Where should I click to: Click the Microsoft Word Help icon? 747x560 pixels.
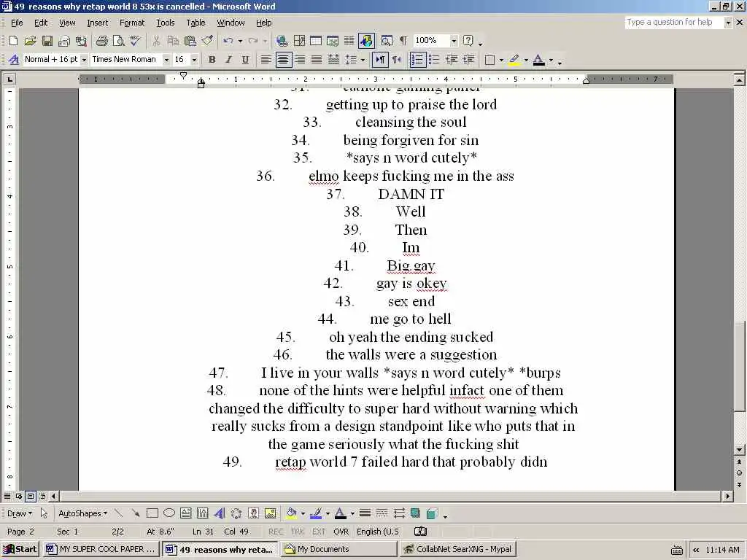pyautogui.click(x=468, y=41)
